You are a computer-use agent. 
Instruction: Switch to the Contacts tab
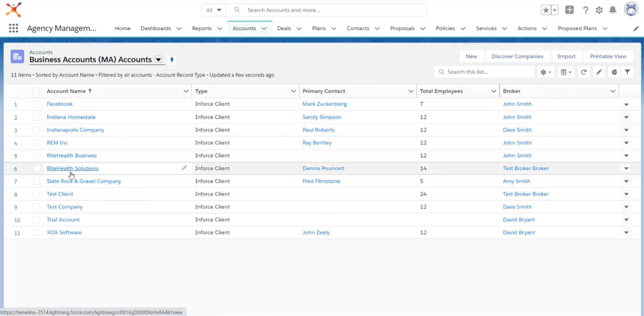(358, 28)
